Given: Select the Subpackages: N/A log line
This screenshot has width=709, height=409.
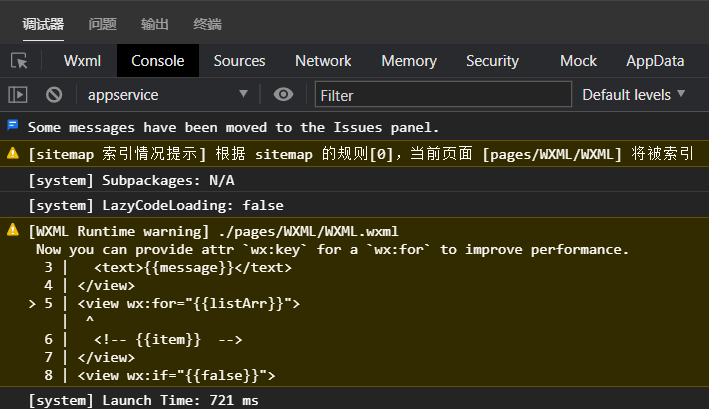Looking at the screenshot, I should 131,180.
